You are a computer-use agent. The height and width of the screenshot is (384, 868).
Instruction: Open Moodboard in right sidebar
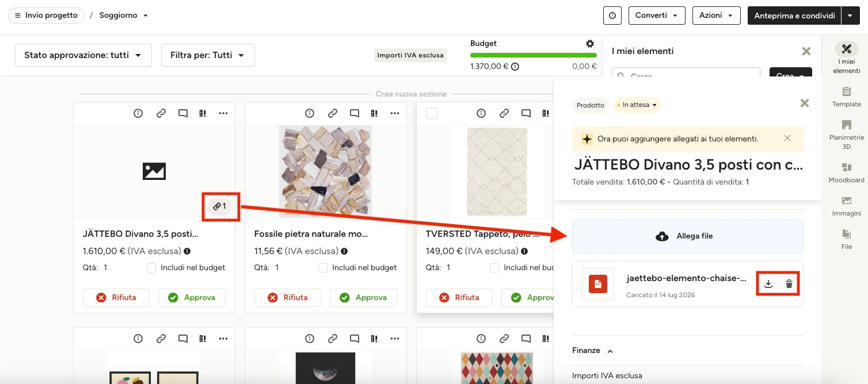847,172
